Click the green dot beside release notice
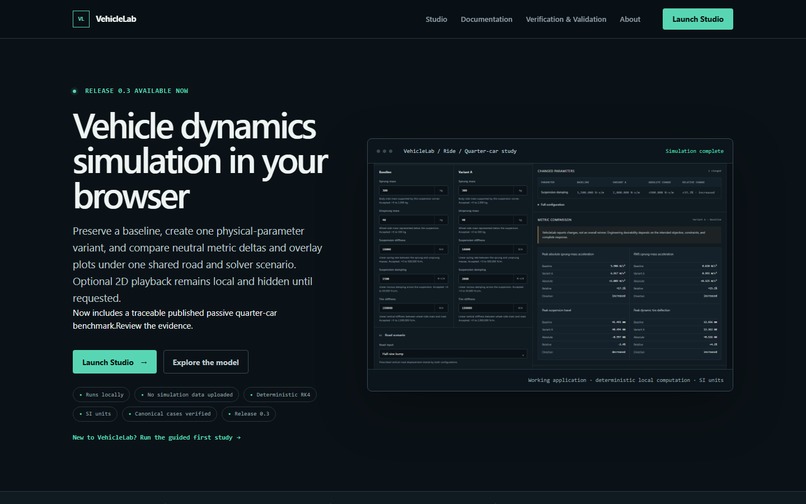Image resolution: width=806 pixels, height=504 pixels. pyautogui.click(x=75, y=91)
